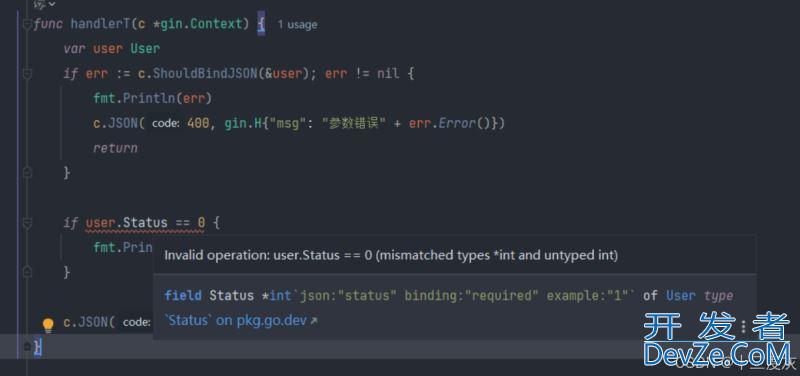Click the fold-end marker at the function's closing brace
Screen dimensions: 800x376
[x=28, y=347]
